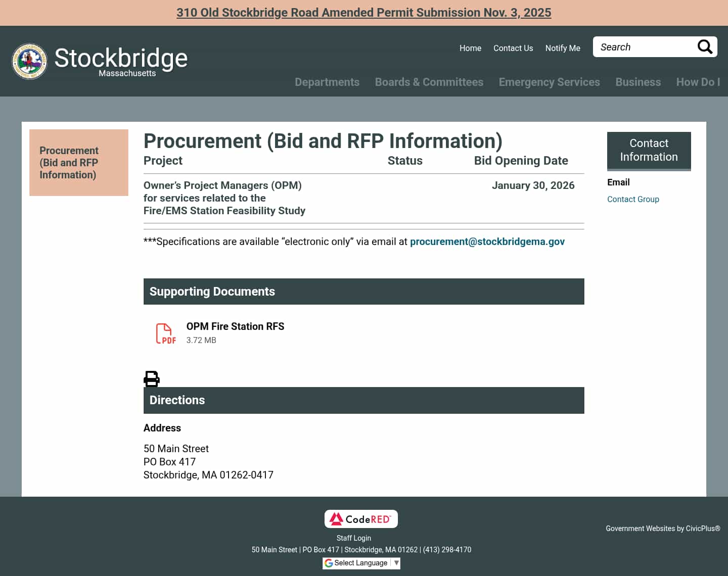This screenshot has width=728, height=576.
Task: Click inside the Search input field
Action: pos(642,46)
